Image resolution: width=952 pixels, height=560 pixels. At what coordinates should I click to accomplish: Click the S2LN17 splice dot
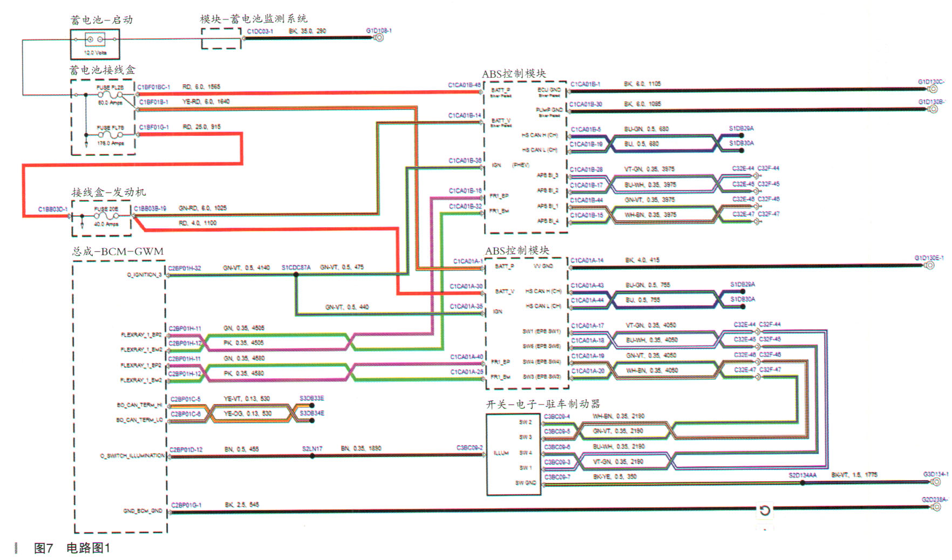[312, 456]
